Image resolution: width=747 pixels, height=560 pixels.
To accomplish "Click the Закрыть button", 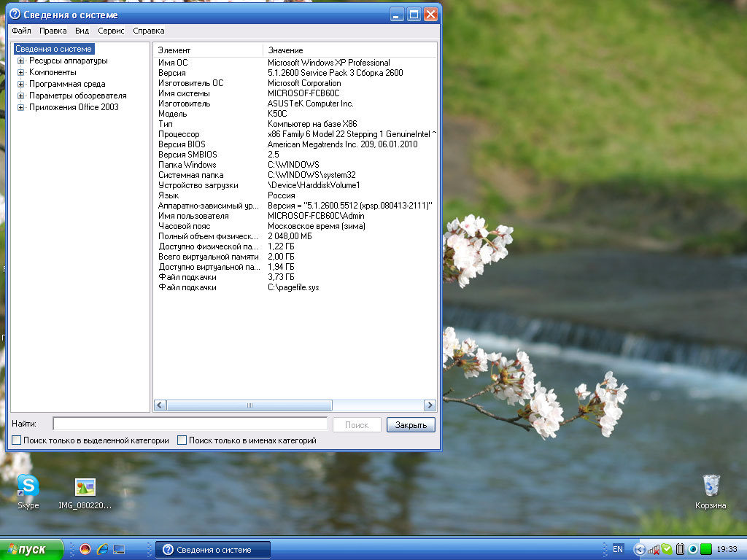I will tap(411, 425).
